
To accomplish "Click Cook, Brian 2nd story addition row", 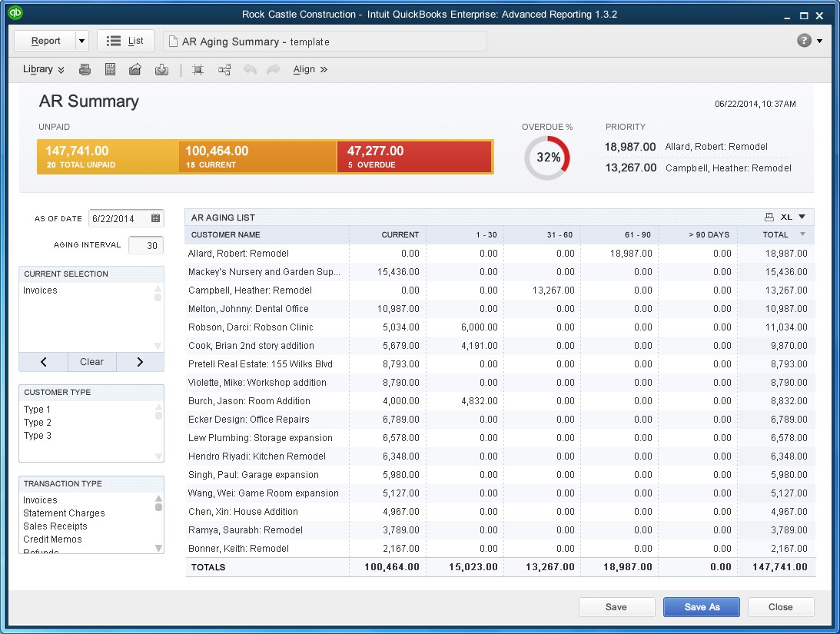I will coord(500,346).
